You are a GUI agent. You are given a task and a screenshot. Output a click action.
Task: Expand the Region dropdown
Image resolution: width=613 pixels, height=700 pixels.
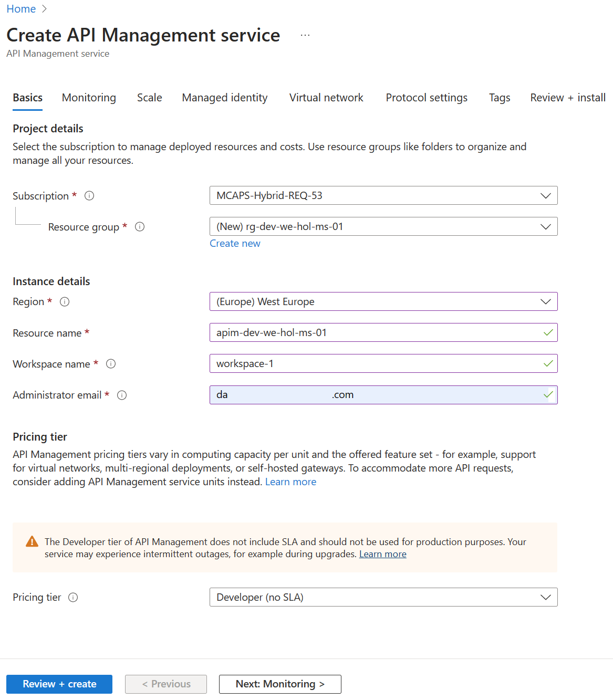pos(383,301)
